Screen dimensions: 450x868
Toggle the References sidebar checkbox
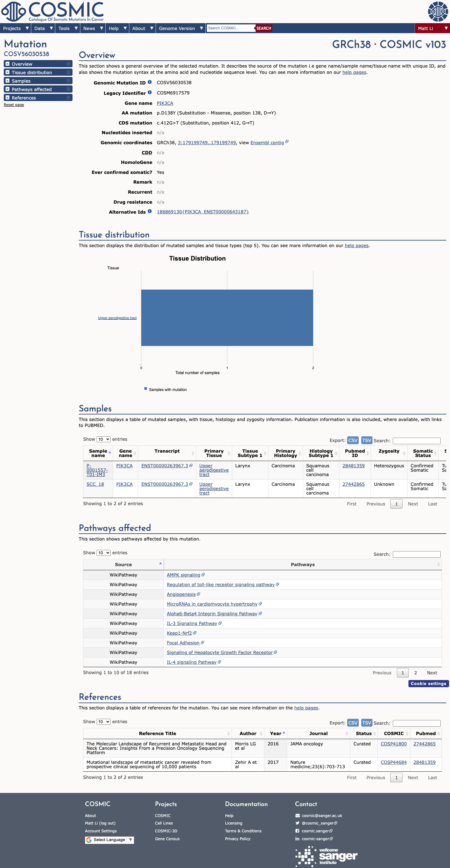(x=7, y=97)
